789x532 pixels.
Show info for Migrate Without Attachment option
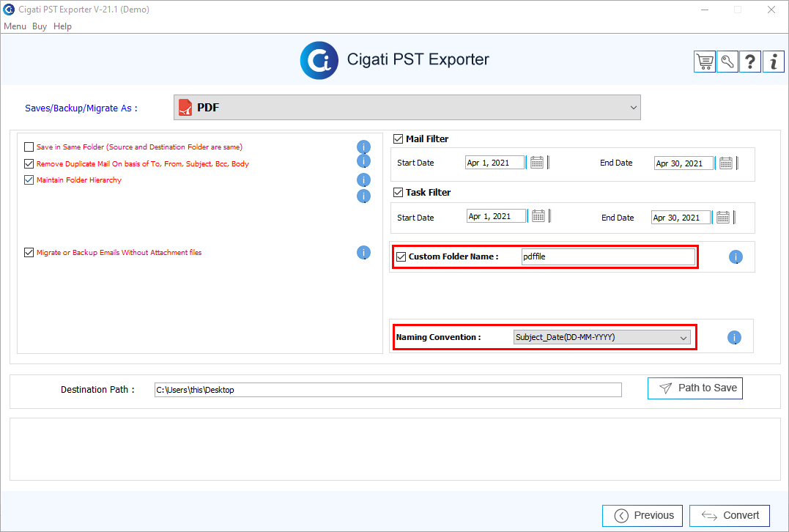coord(364,252)
